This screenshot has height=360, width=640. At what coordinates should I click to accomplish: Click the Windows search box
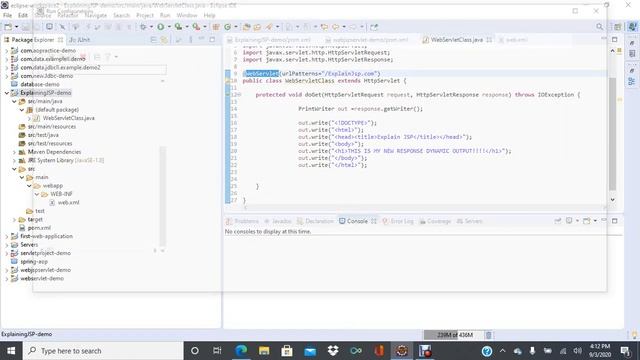pyautogui.click(x=103, y=351)
